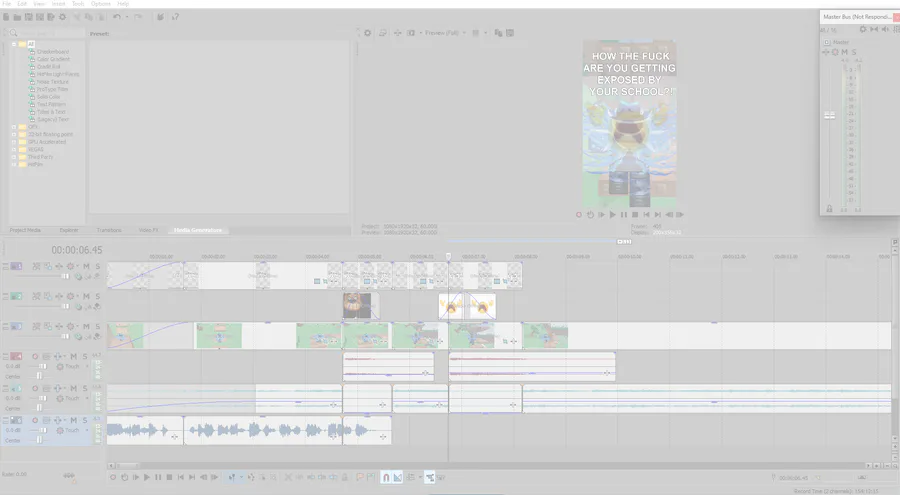Click Record icon in timeline transport bar
900x495 pixels.
click(x=113, y=477)
